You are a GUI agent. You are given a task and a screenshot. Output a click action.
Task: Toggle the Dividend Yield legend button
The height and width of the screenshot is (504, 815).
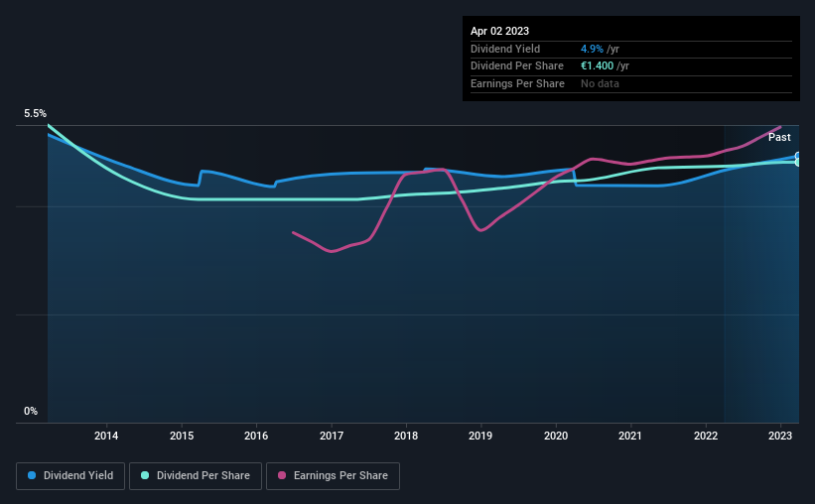[70, 476]
